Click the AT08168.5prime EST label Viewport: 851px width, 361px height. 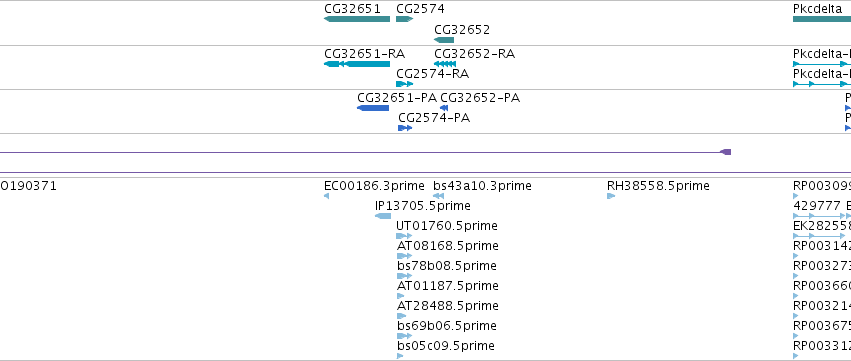point(447,246)
